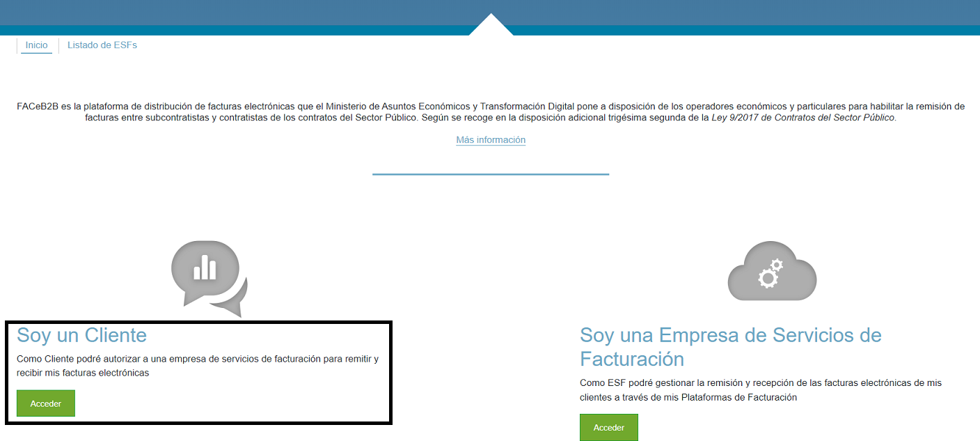The width and height of the screenshot is (980, 441).
Task: Click the underline beneath the Inicio tab
Action: click(x=35, y=54)
